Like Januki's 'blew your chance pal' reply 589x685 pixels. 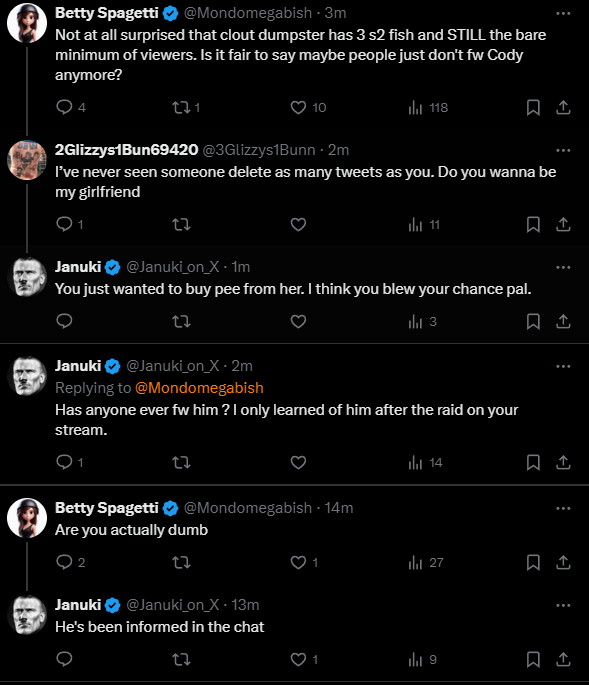tap(298, 322)
